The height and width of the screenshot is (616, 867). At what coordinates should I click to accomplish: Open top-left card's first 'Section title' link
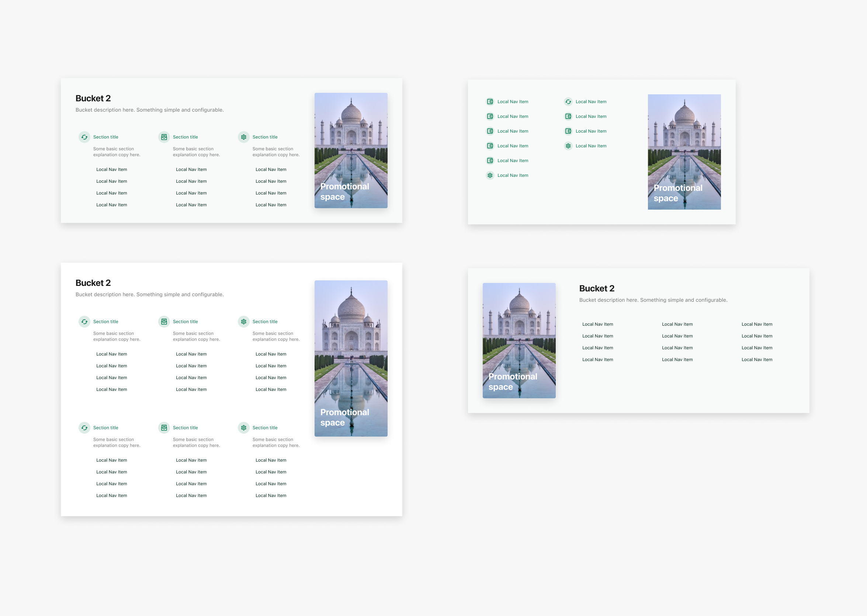(105, 137)
